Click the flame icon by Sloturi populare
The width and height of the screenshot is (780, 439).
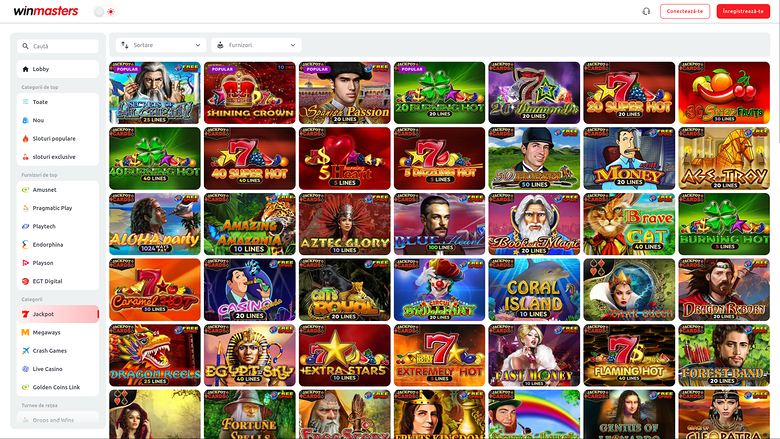pyautogui.click(x=25, y=139)
